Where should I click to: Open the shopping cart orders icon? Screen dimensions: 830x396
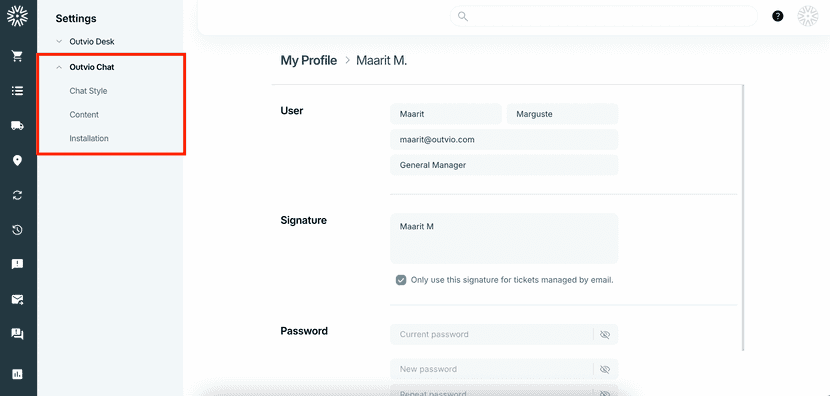pyautogui.click(x=17, y=56)
